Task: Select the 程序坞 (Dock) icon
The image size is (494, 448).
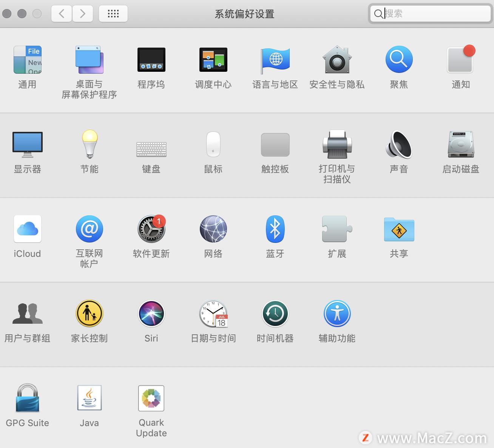Action: coord(151,59)
